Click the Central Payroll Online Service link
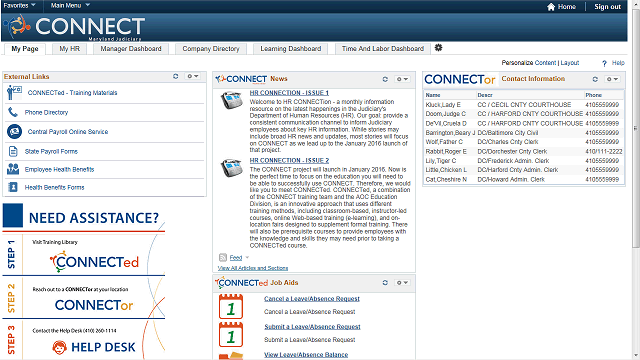Screen dimensions: 640x360 coord(68,132)
